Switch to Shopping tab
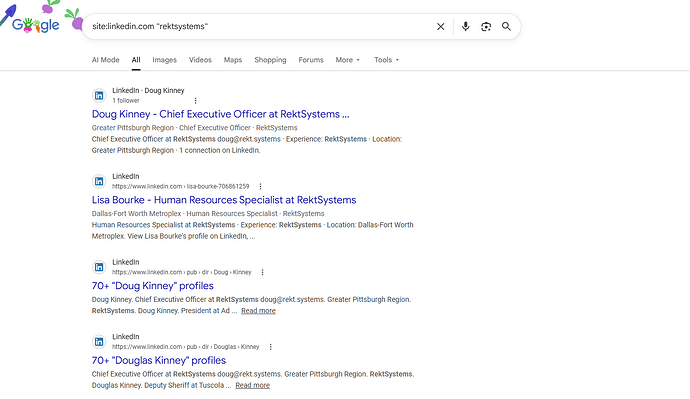The height and width of the screenshot is (399, 690). pos(270,60)
